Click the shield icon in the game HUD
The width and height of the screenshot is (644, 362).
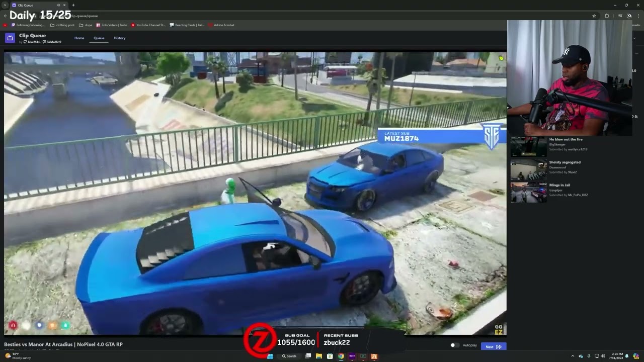click(x=39, y=325)
